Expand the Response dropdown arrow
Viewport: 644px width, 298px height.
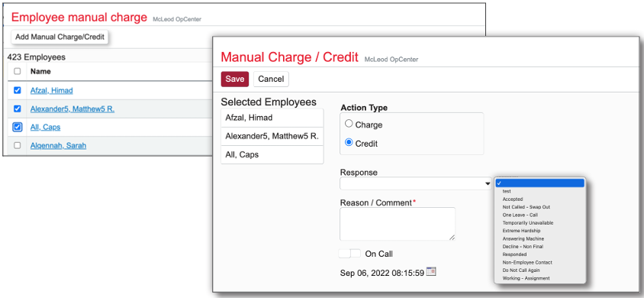(x=488, y=183)
